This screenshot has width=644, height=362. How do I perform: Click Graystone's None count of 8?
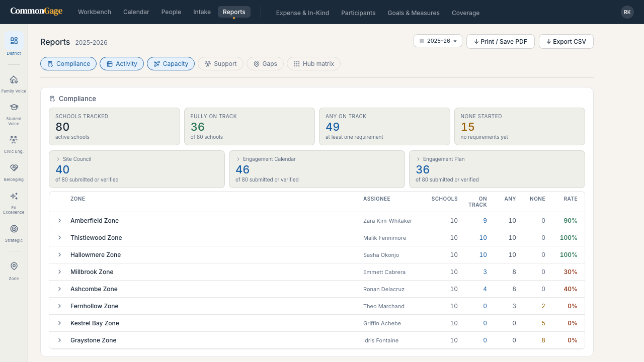click(x=543, y=340)
